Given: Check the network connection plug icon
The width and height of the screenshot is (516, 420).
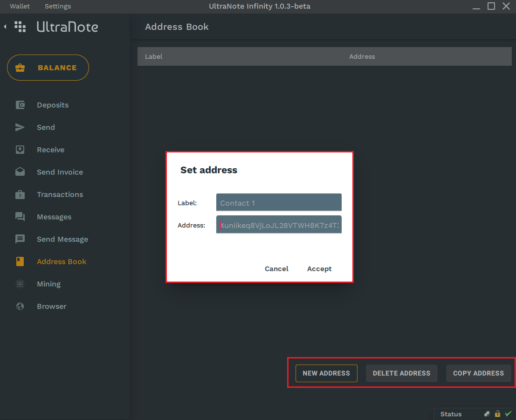Looking at the screenshot, I should (487, 414).
